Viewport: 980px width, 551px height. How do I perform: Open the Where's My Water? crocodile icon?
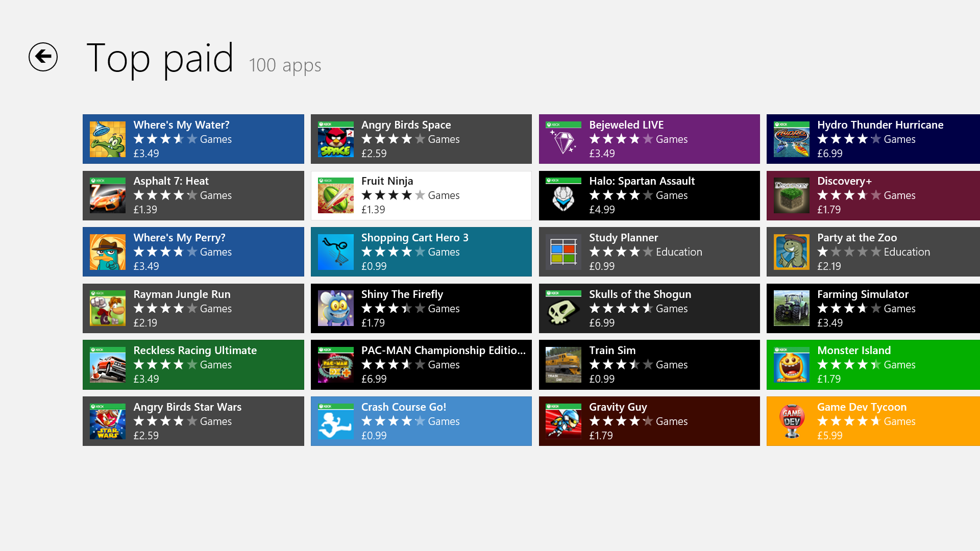pyautogui.click(x=108, y=139)
